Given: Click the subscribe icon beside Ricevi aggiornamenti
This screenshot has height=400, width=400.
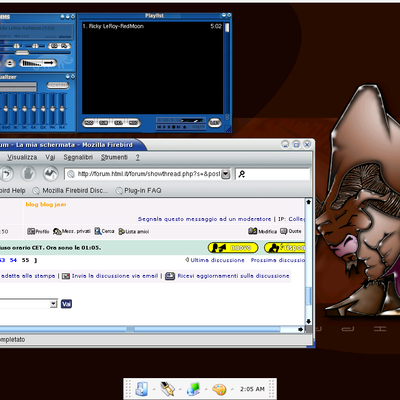Looking at the screenshot, I should 170,276.
